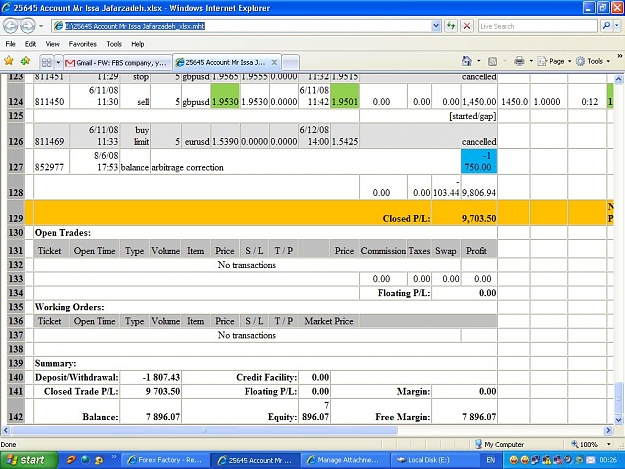Click horizontal scrollbar right arrow
This screenshot has height=469, width=625.
tap(608, 430)
